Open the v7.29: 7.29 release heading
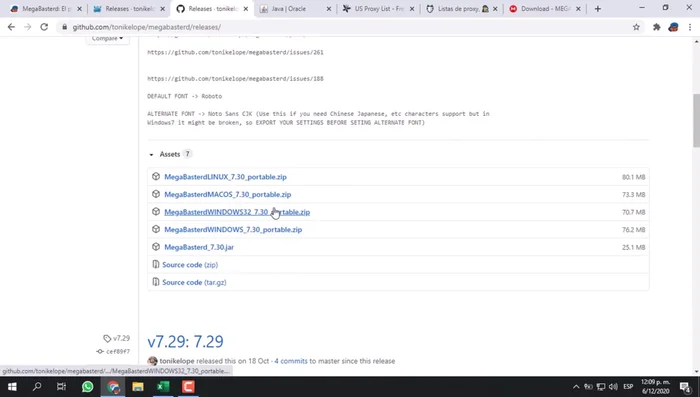 tap(185, 341)
